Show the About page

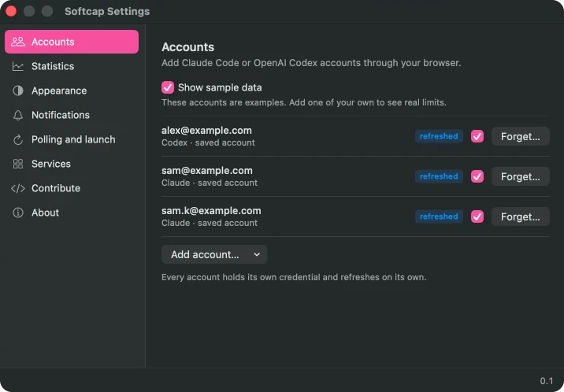[72, 213]
